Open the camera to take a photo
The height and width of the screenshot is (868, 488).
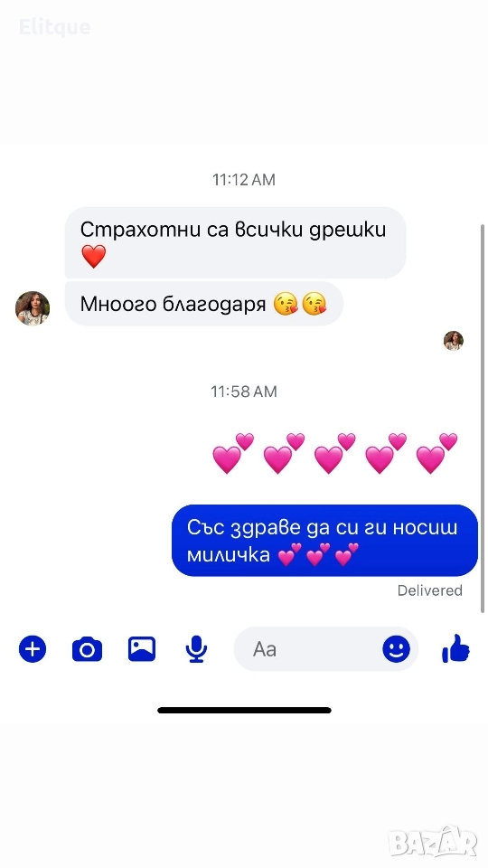tap(87, 649)
